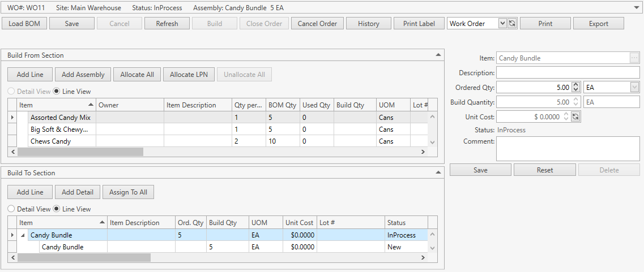Click the Ordered Qty spinner arrows
Screen dimensions: 644x272
tap(576, 88)
